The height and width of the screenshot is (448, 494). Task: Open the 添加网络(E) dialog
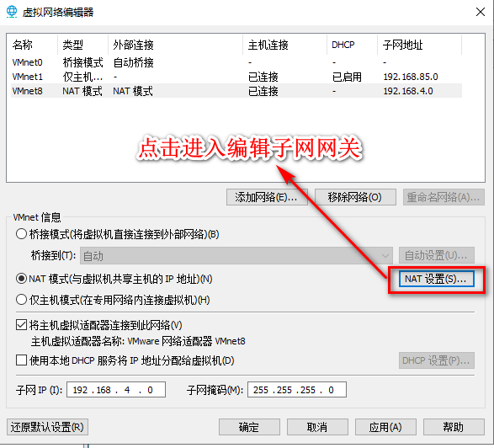(267, 197)
